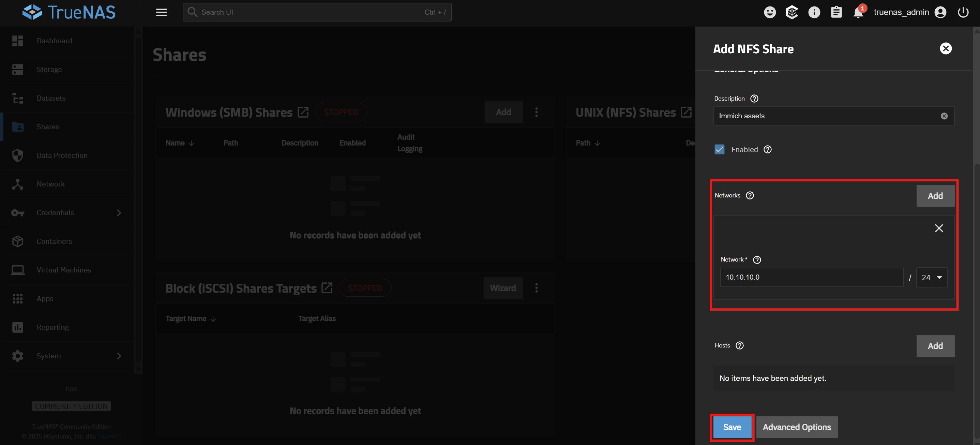This screenshot has width=980, height=445.
Task: Open the jobs clipboard icon
Action: (836, 13)
